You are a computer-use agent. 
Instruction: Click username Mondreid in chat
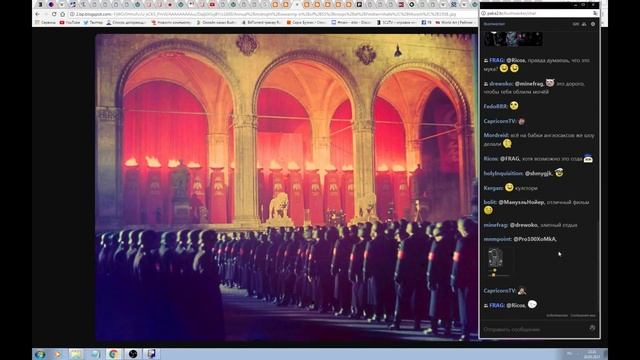tap(496, 135)
